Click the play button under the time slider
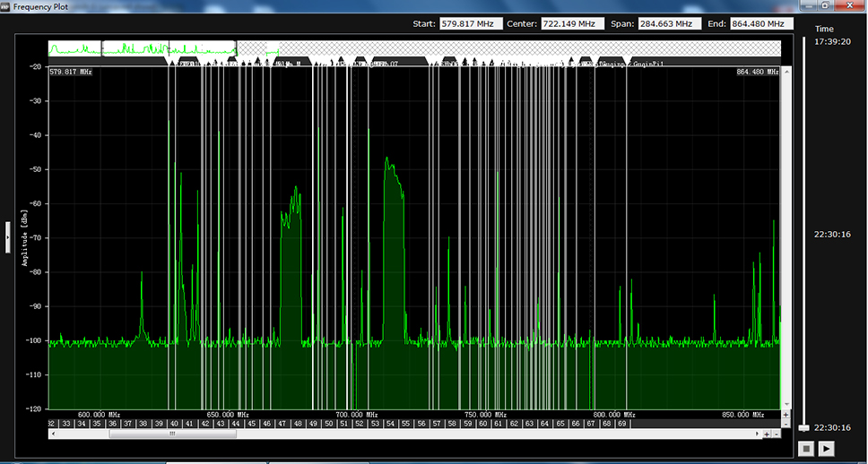This screenshot has height=464, width=868. tap(826, 449)
